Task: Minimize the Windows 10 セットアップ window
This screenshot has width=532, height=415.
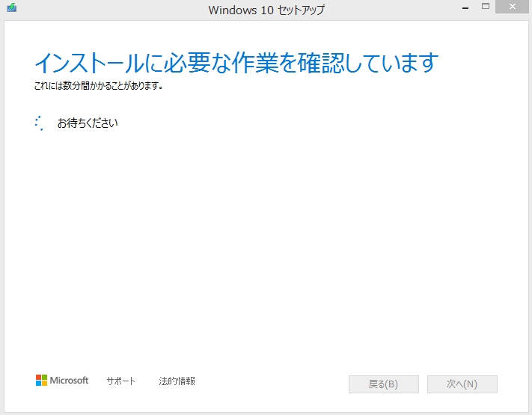Action: [465, 7]
